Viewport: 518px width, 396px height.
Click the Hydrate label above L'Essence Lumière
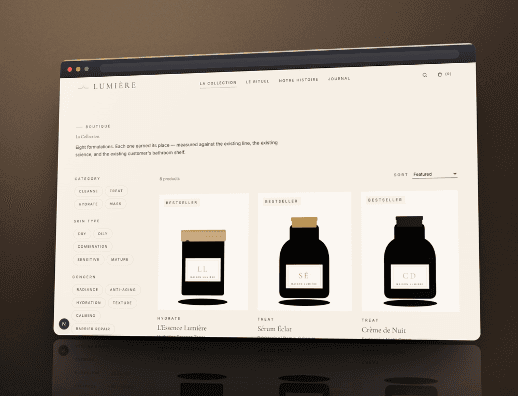pyautogui.click(x=169, y=319)
